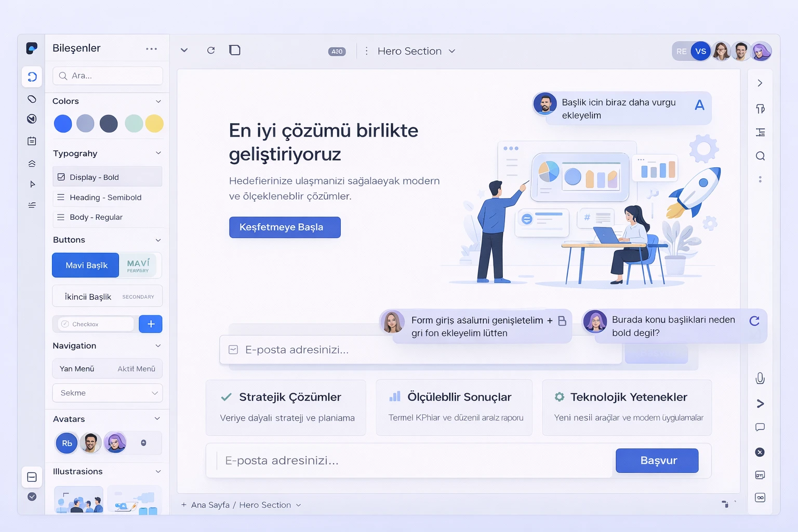Click the Keşfetmeye Başla button
Viewport: 798px width, 532px height.
[285, 228]
